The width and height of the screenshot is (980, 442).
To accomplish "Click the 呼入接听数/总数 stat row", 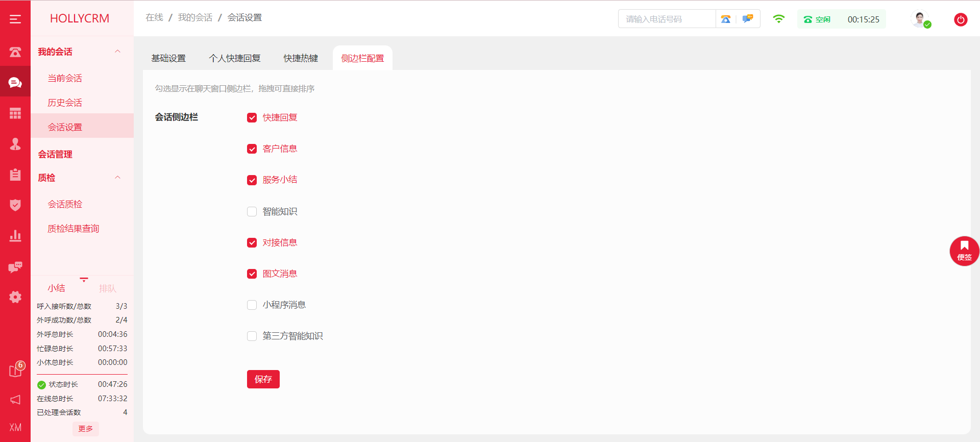I will coord(82,306).
